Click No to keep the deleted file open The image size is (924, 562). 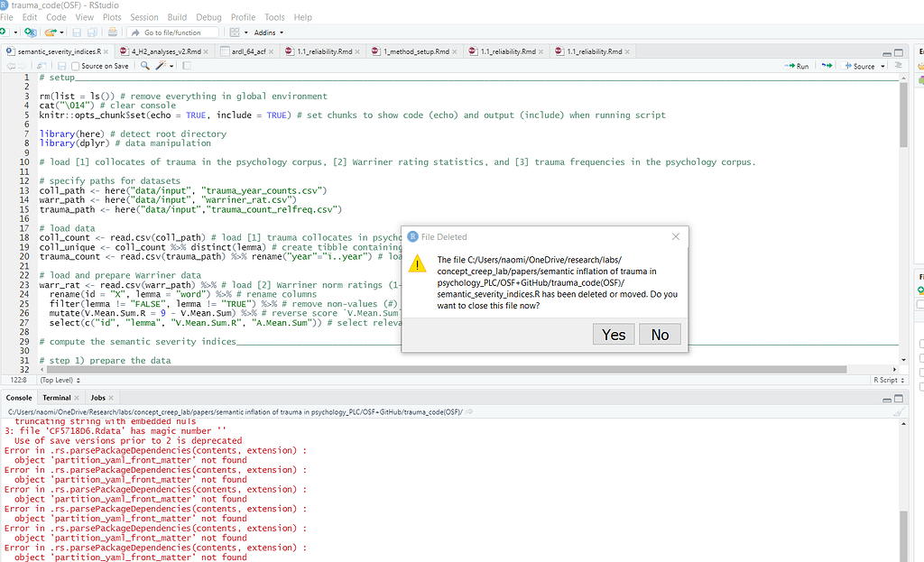pyautogui.click(x=660, y=334)
